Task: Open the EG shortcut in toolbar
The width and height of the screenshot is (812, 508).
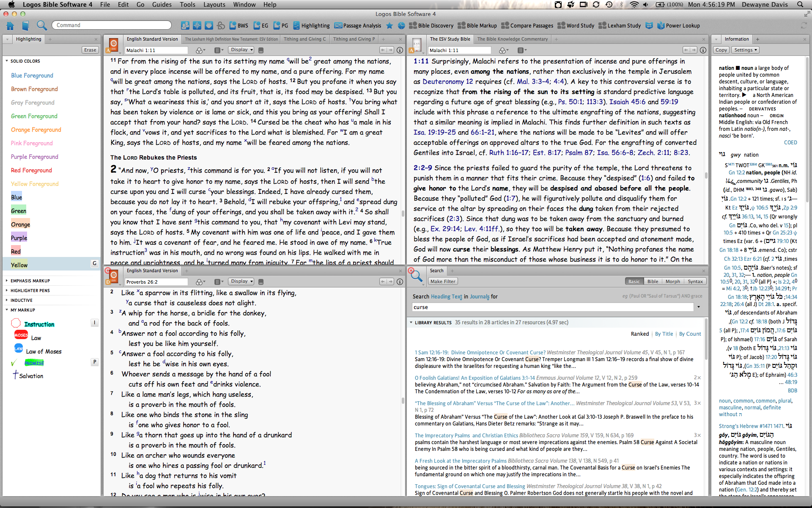Action: [x=261, y=25]
